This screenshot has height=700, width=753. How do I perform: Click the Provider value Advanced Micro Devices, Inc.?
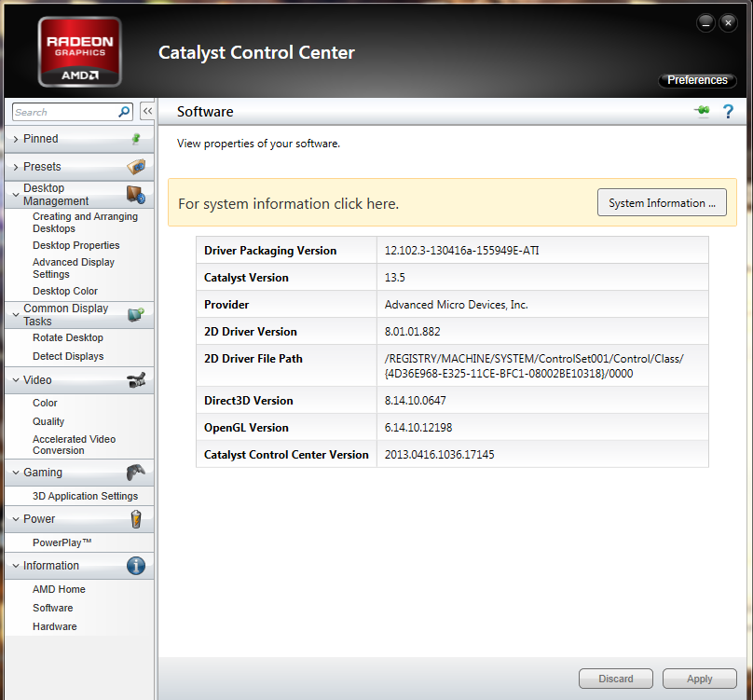457,305
